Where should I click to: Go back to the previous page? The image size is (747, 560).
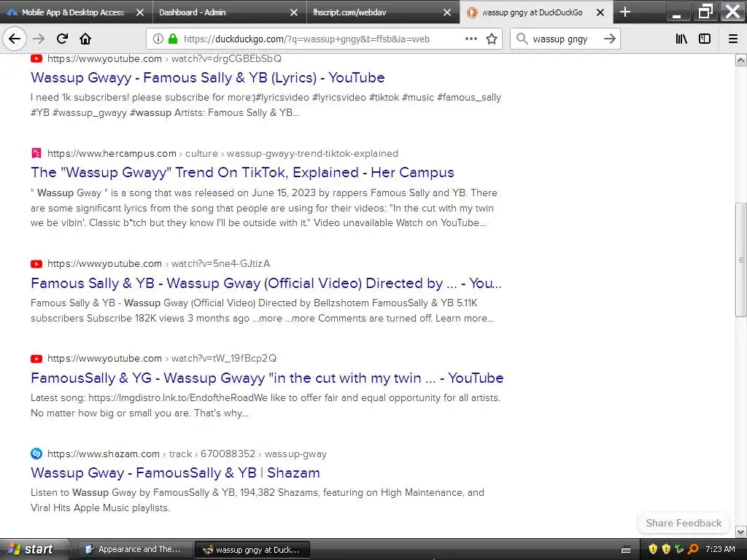(15, 39)
